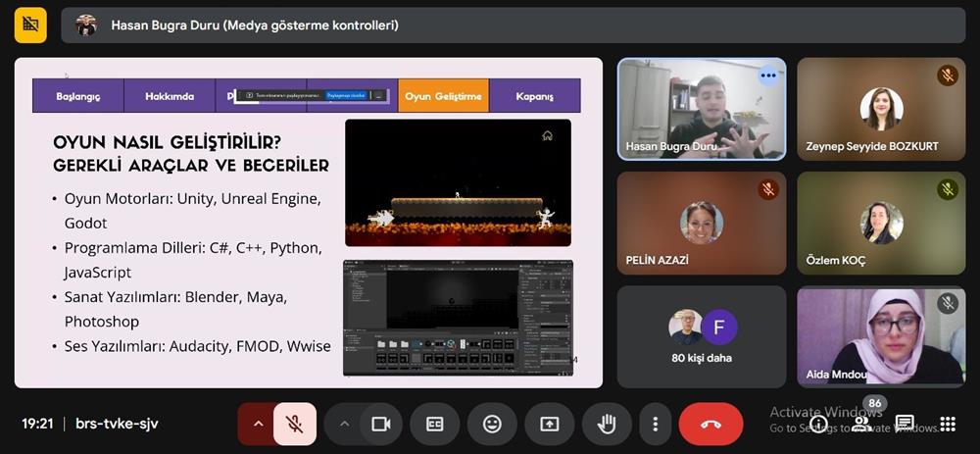The width and height of the screenshot is (980, 454).
Task: Switch to the Başlangıç slide tab
Action: click(x=78, y=96)
